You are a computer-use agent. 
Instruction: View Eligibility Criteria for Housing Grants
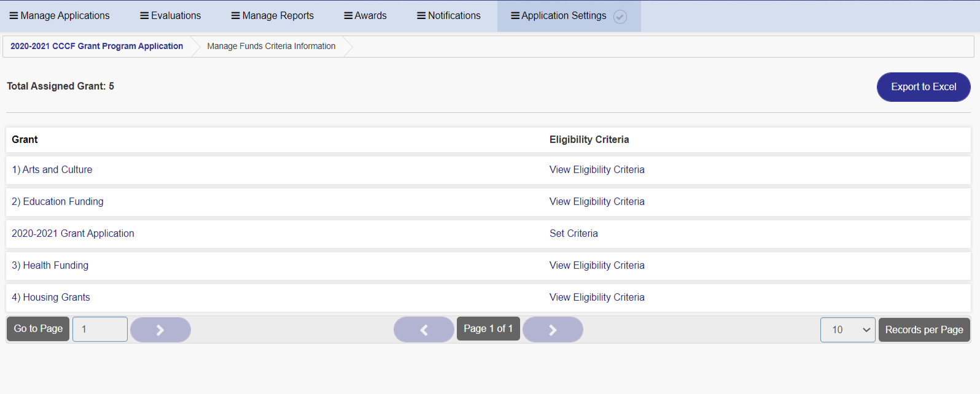pyautogui.click(x=597, y=298)
